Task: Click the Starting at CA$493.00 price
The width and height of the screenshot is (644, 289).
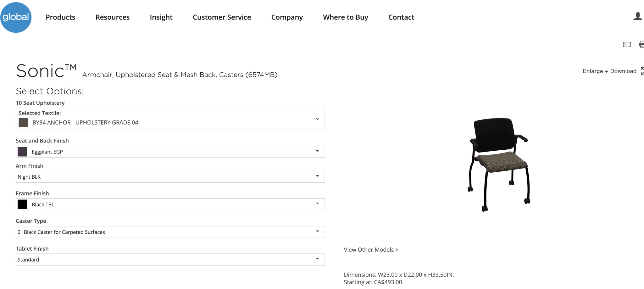Action: [373, 282]
